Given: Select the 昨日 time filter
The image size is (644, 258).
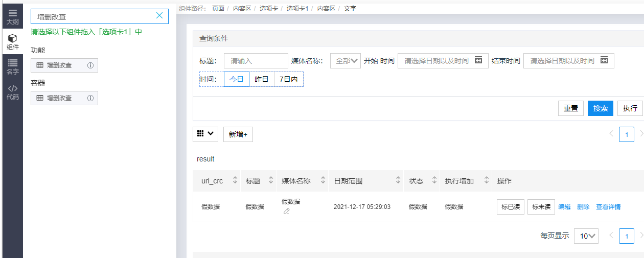Looking at the screenshot, I should point(261,79).
